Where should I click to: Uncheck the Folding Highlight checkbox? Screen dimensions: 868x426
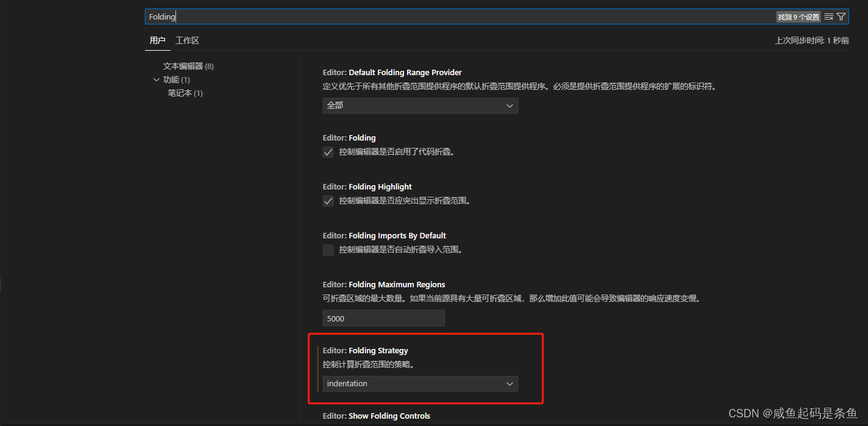click(x=328, y=201)
